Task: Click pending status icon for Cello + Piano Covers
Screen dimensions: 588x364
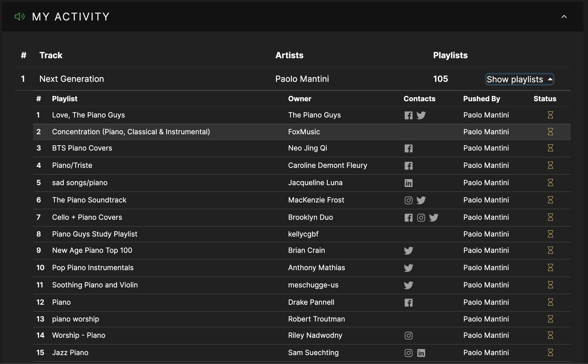Action: tap(550, 217)
